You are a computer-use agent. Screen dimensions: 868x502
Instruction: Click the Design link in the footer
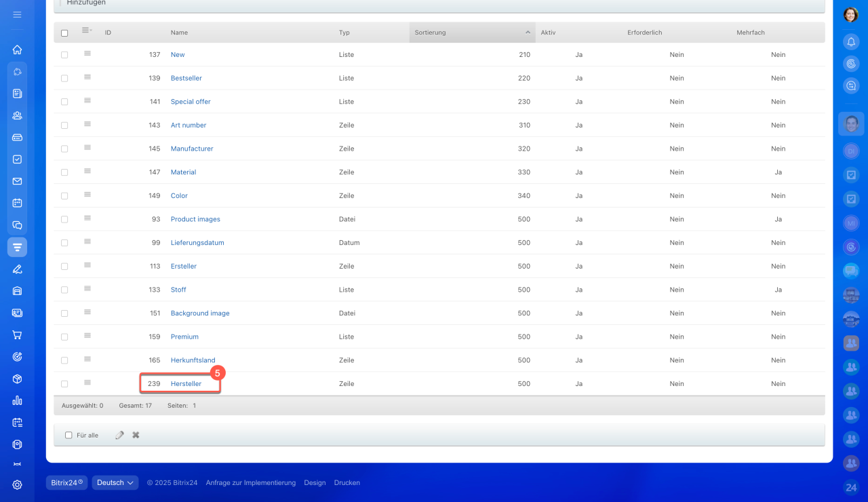pos(315,483)
